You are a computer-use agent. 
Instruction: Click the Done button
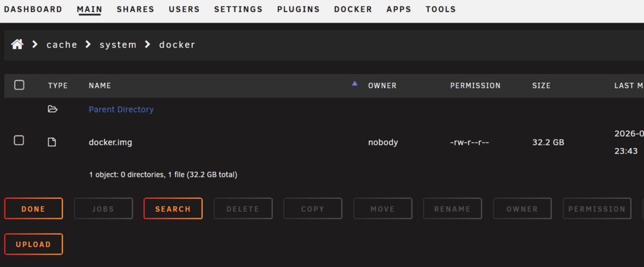tap(33, 208)
